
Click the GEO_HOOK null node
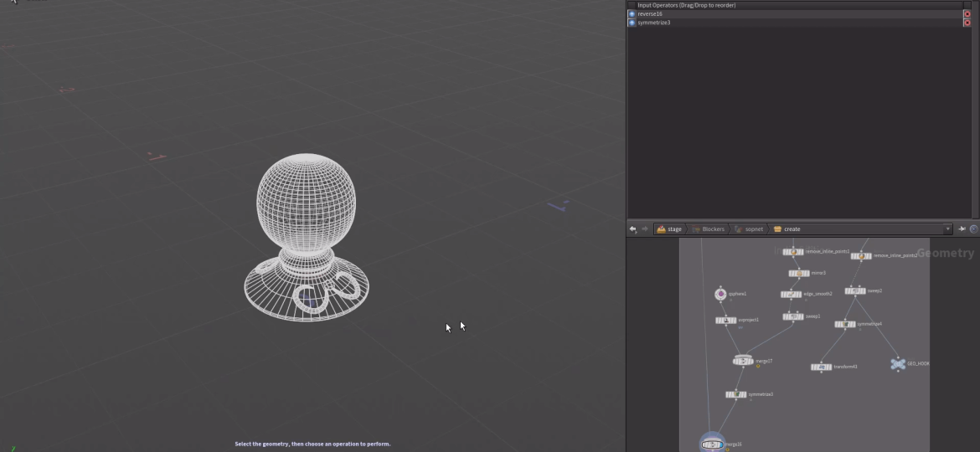(898, 364)
